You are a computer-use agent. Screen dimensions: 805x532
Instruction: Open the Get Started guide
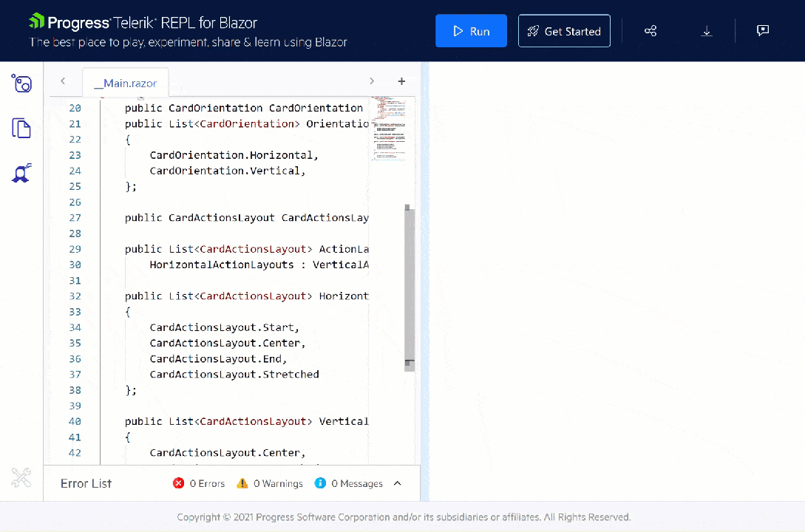tap(564, 31)
